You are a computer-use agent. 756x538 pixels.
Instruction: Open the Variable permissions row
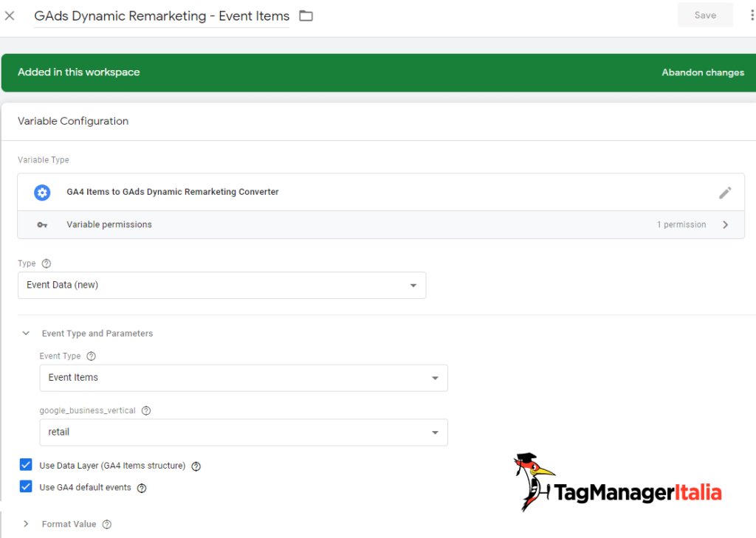tap(381, 224)
